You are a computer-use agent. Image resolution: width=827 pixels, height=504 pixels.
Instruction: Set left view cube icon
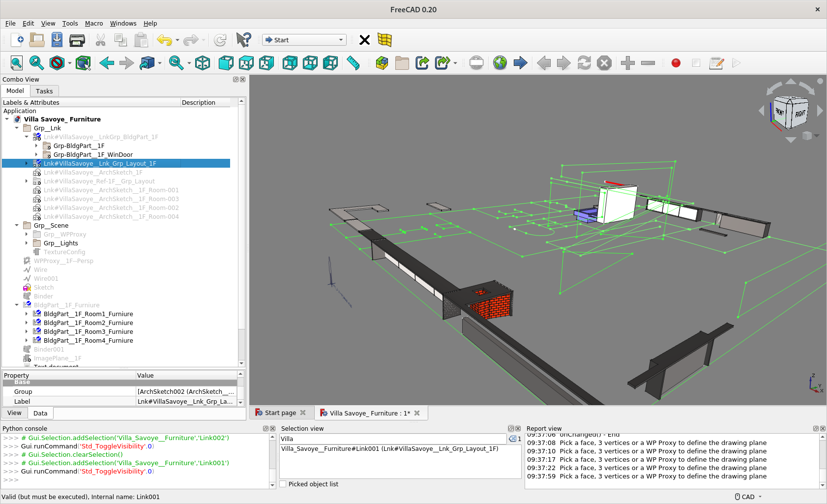click(330, 63)
